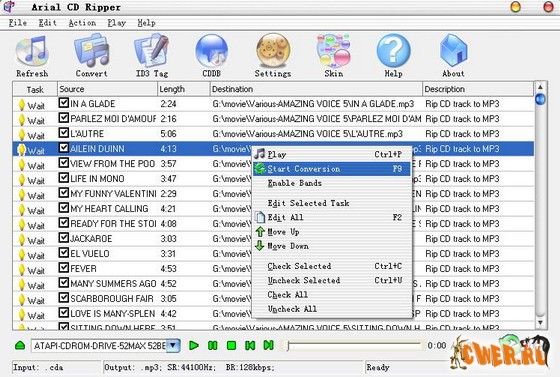Open the Help menu in the menu bar

tap(146, 23)
